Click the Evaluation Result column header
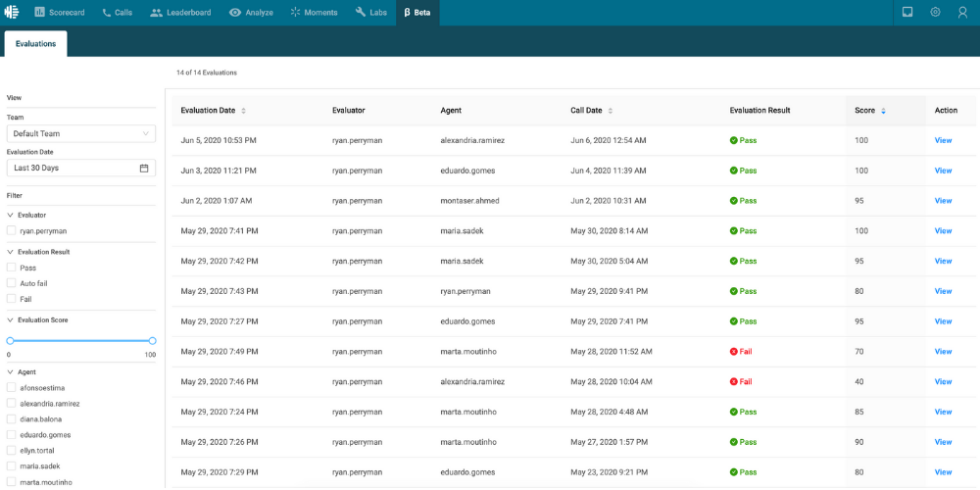 pyautogui.click(x=760, y=111)
